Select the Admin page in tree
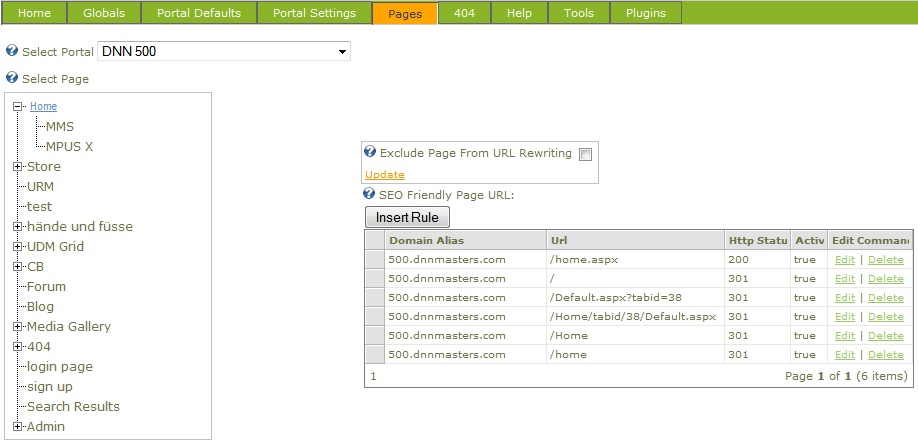Screen dimensions: 918x445 click(46, 427)
